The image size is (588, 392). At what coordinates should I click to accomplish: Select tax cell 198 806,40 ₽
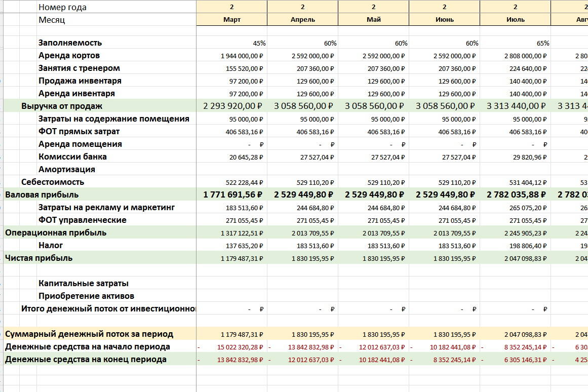(x=515, y=246)
